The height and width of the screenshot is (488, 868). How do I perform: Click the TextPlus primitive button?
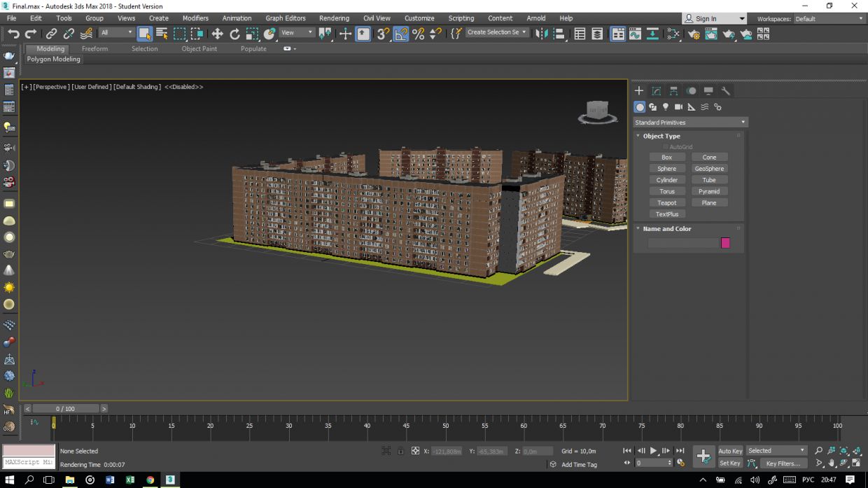click(667, 214)
